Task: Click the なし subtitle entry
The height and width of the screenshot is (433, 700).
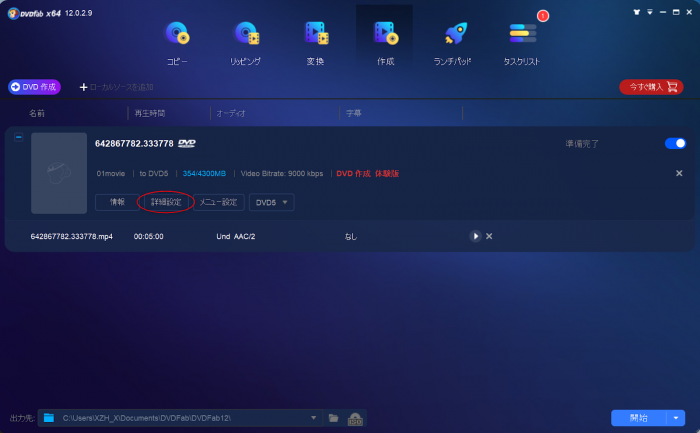Action: [351, 237]
